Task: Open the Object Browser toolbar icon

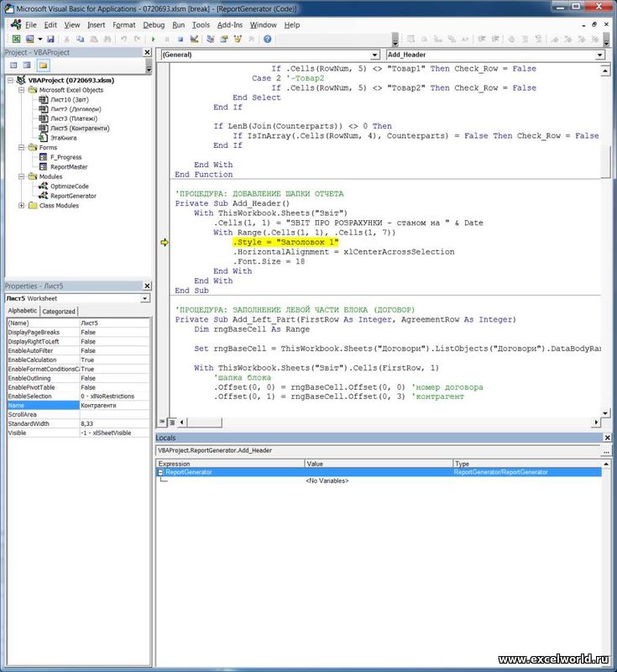Action: pos(238,39)
